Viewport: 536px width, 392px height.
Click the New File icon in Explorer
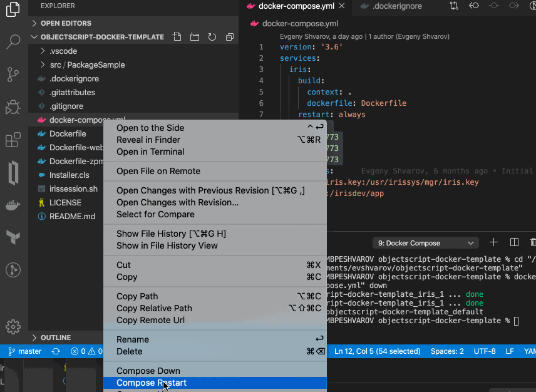tap(177, 37)
